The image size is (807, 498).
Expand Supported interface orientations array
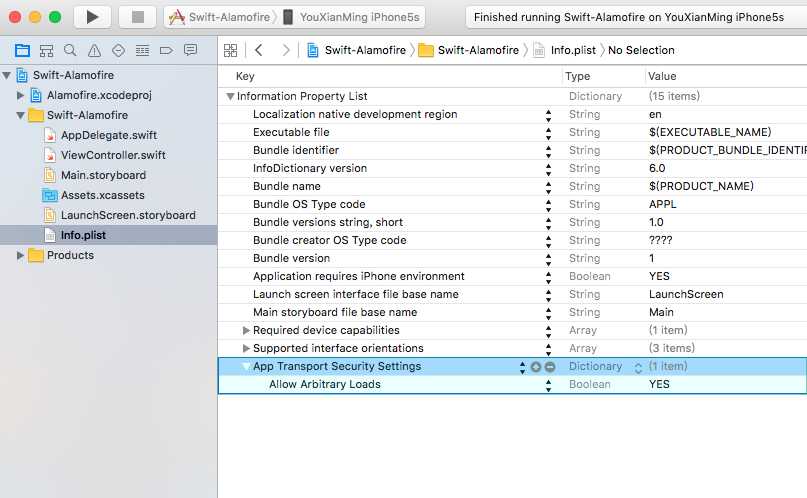click(246, 348)
